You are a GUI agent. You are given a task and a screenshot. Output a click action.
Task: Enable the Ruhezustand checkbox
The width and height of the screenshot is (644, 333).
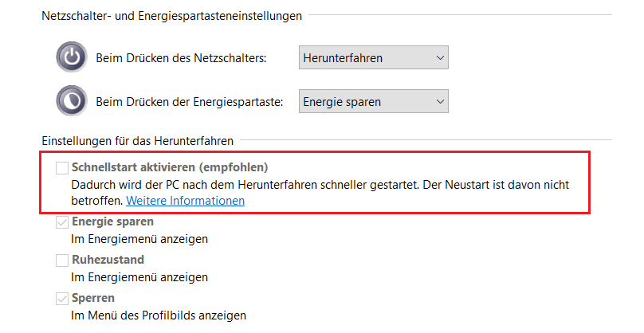coord(62,261)
